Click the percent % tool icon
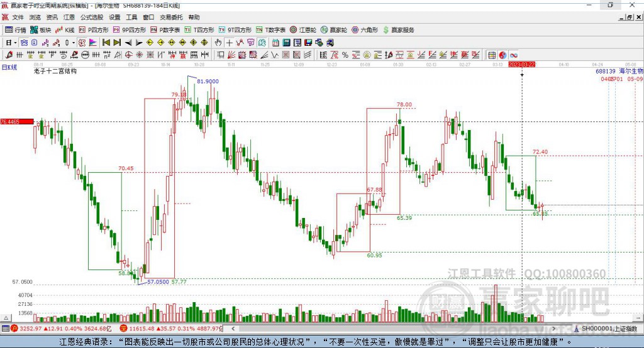 click(345, 55)
